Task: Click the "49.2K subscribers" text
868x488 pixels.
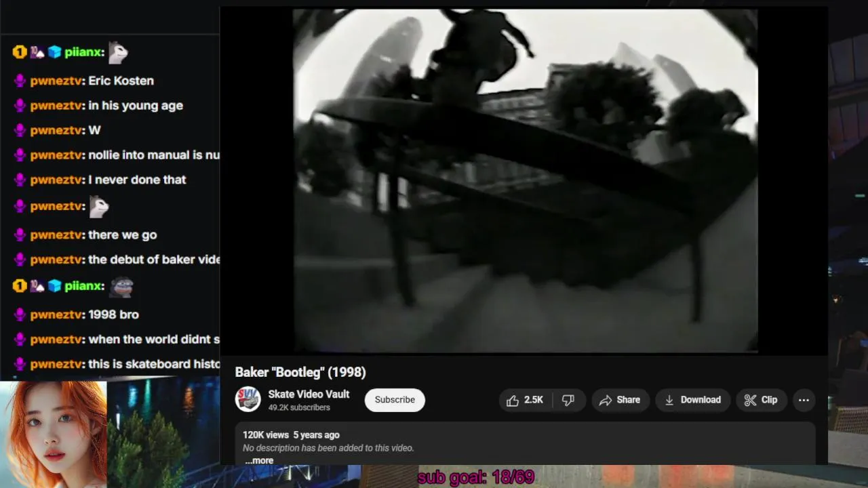Action: click(x=299, y=408)
